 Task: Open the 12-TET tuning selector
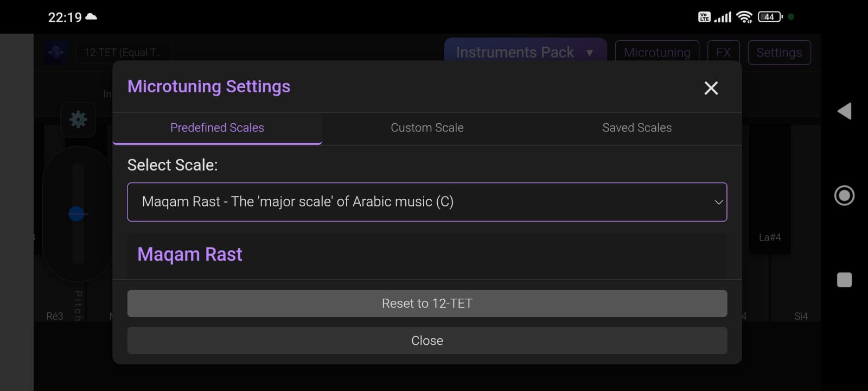[123, 53]
